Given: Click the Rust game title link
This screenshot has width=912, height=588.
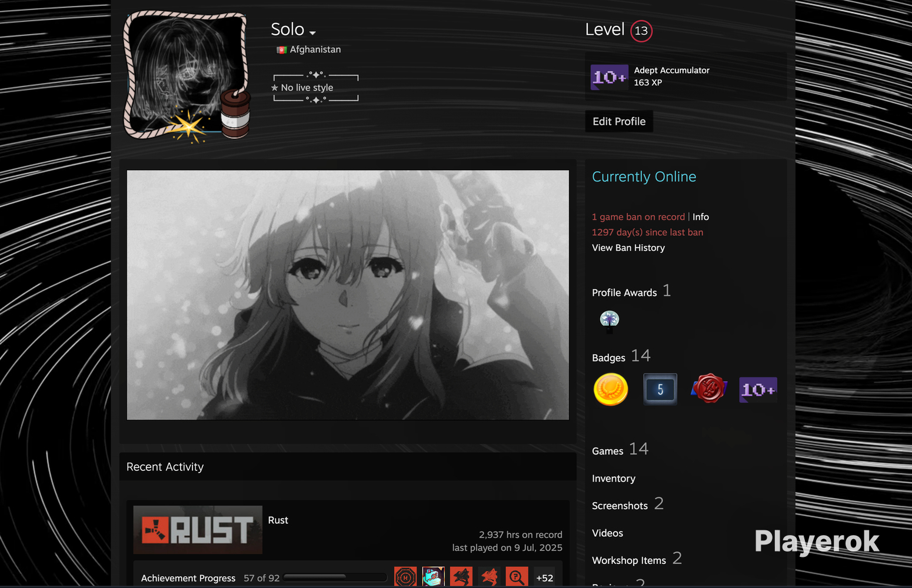Looking at the screenshot, I should click(278, 520).
